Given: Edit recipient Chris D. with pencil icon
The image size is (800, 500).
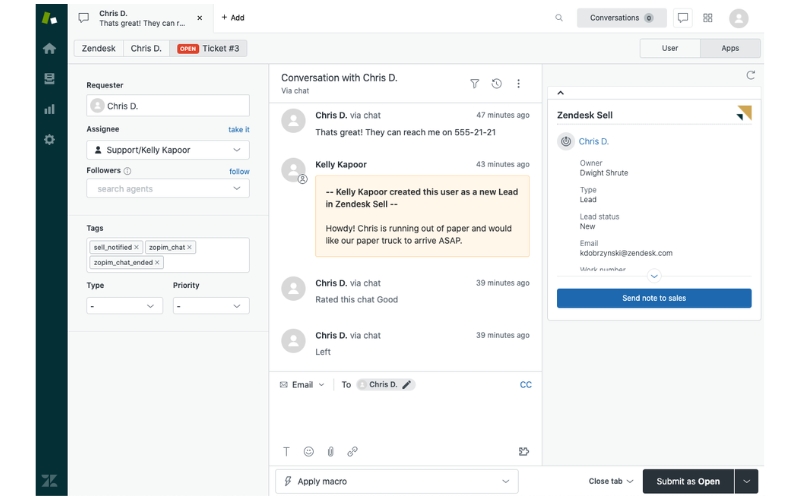Looking at the screenshot, I should [x=407, y=385].
